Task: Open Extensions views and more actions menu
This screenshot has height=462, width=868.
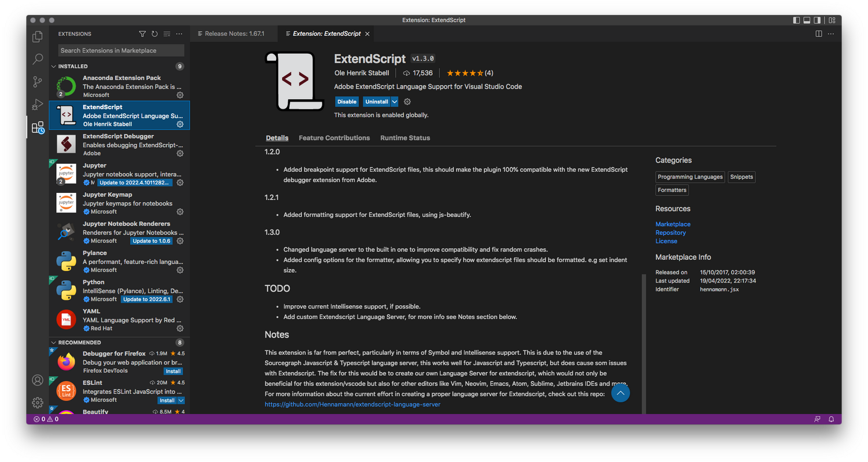Action: coord(179,34)
